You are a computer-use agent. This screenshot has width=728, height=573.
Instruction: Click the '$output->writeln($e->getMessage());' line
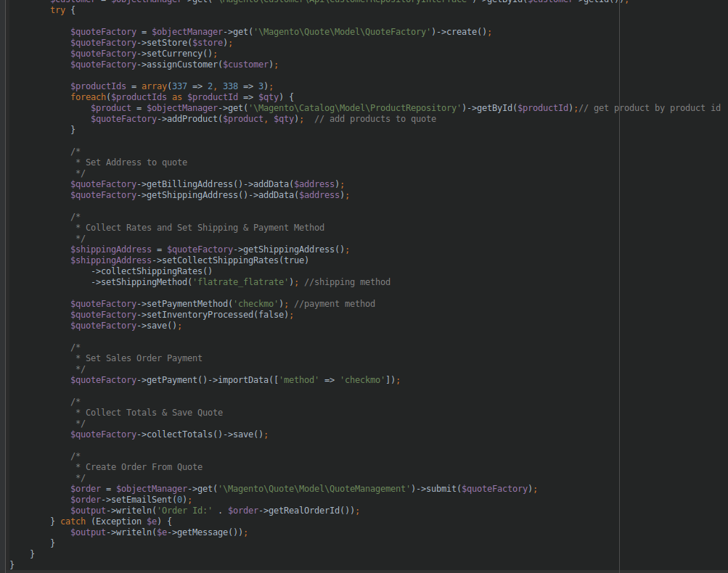[159, 532]
